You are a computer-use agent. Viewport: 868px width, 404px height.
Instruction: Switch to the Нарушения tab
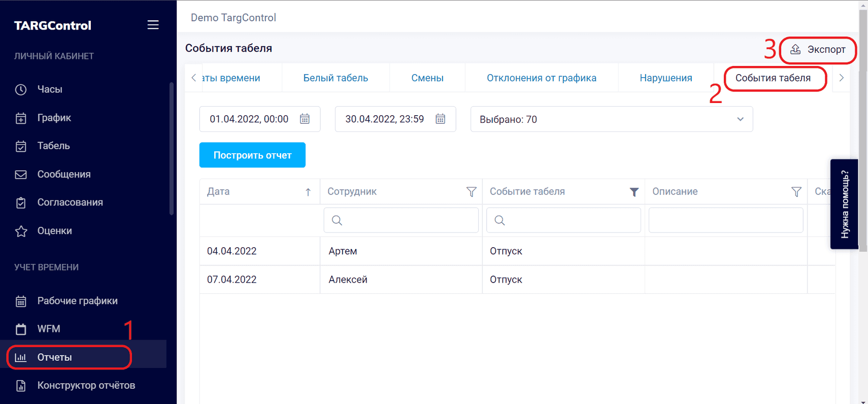(x=665, y=78)
